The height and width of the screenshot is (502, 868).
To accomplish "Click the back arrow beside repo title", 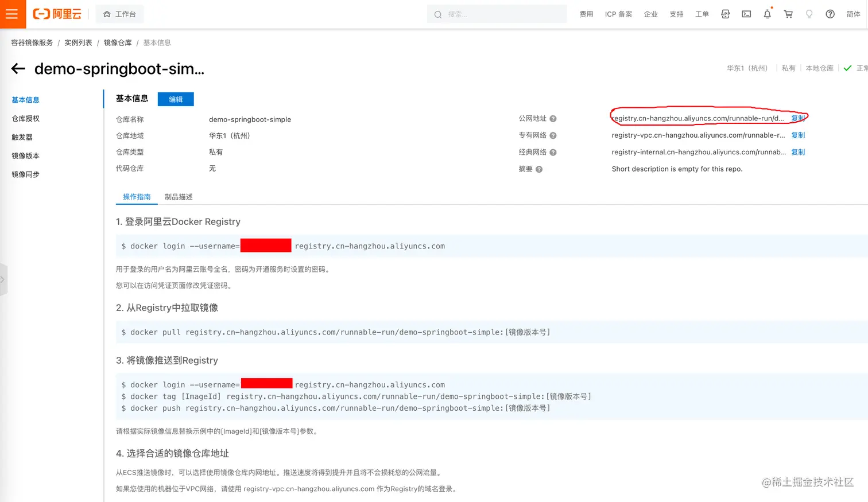I will (x=18, y=69).
